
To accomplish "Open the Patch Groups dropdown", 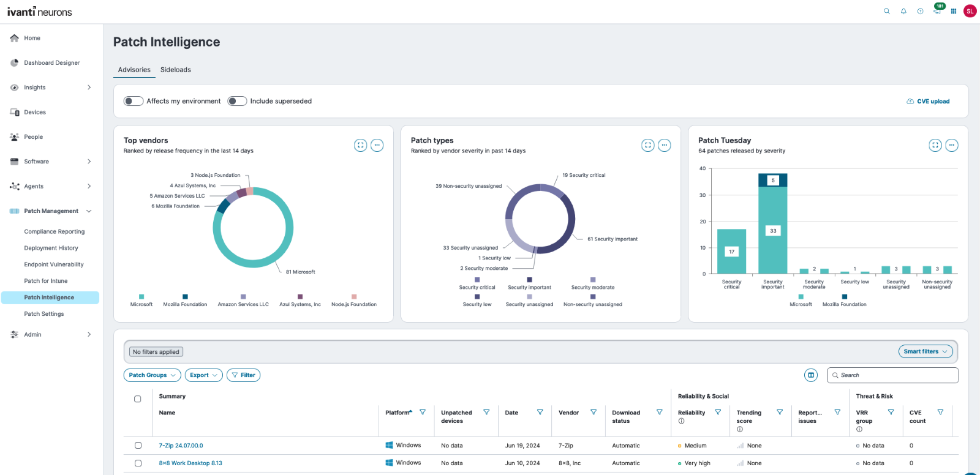I will (152, 375).
